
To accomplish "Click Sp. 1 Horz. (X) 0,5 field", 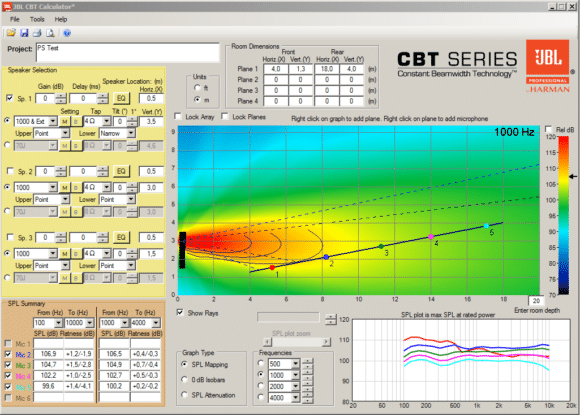I will point(151,98).
